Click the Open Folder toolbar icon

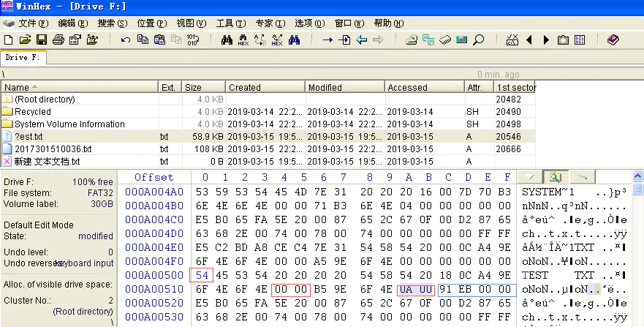[x=92, y=40]
